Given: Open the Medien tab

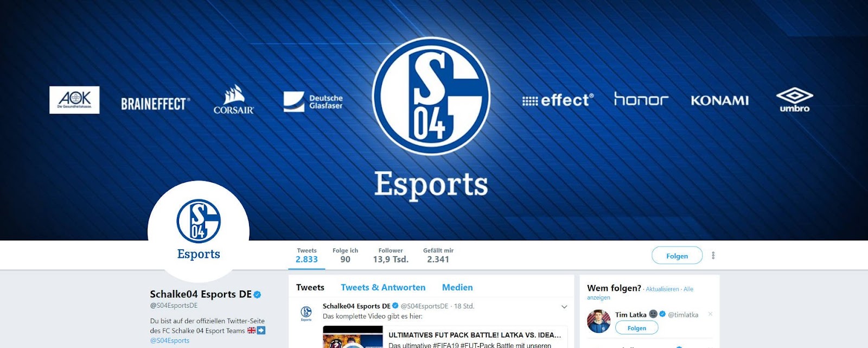Looking at the screenshot, I should pyautogui.click(x=457, y=287).
